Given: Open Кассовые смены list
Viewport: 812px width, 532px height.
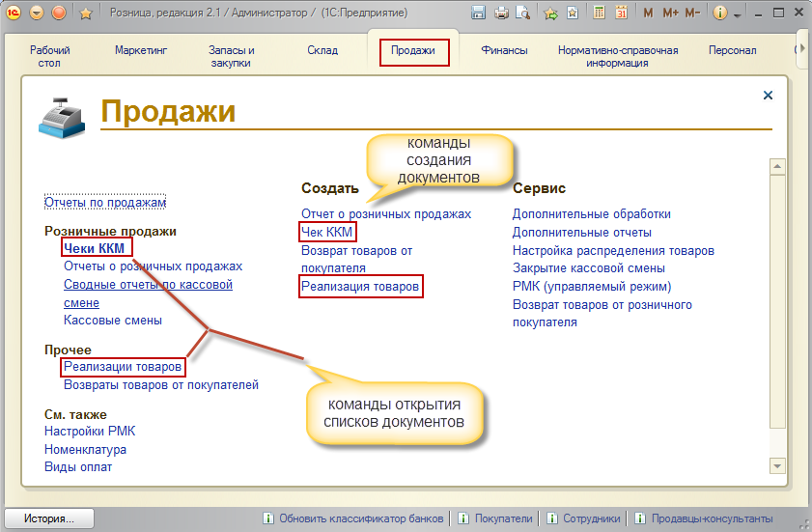Looking at the screenshot, I should coord(113,321).
